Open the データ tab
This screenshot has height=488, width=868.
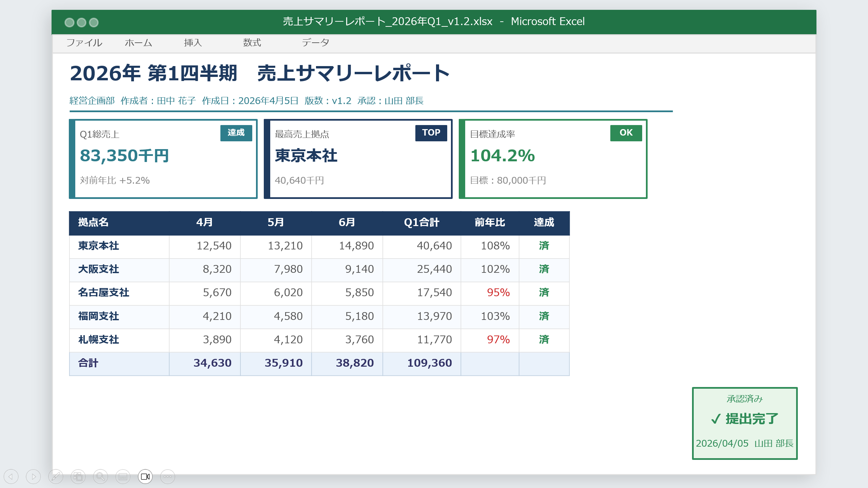(x=315, y=43)
